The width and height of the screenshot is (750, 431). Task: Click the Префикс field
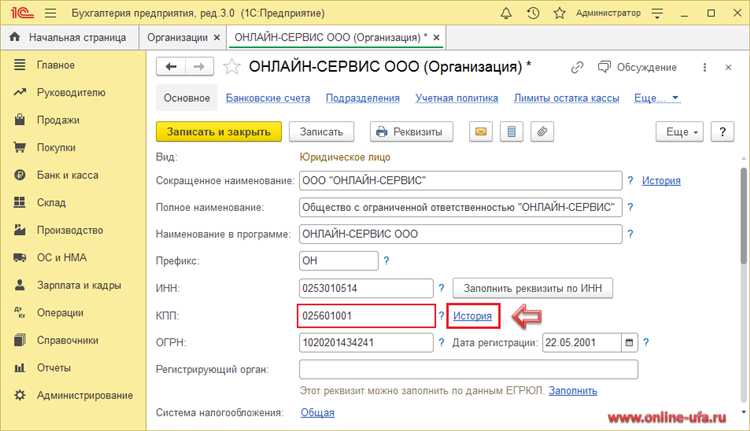339,261
